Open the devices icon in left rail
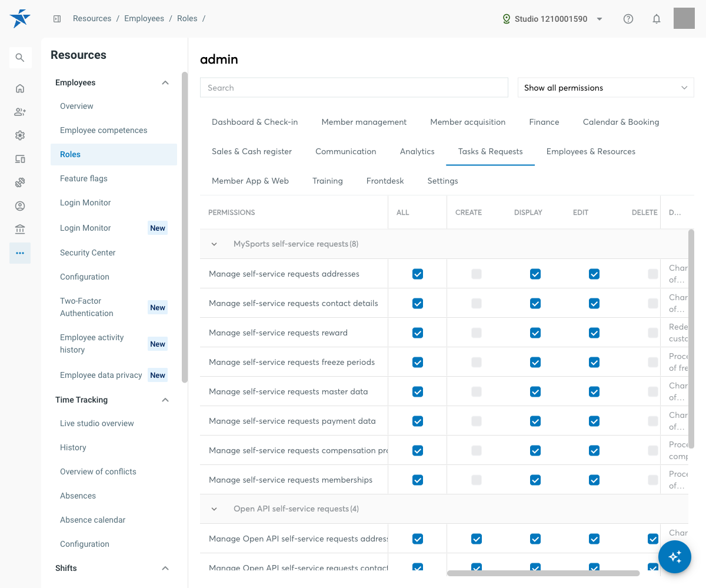This screenshot has height=588, width=706. pos(20,159)
